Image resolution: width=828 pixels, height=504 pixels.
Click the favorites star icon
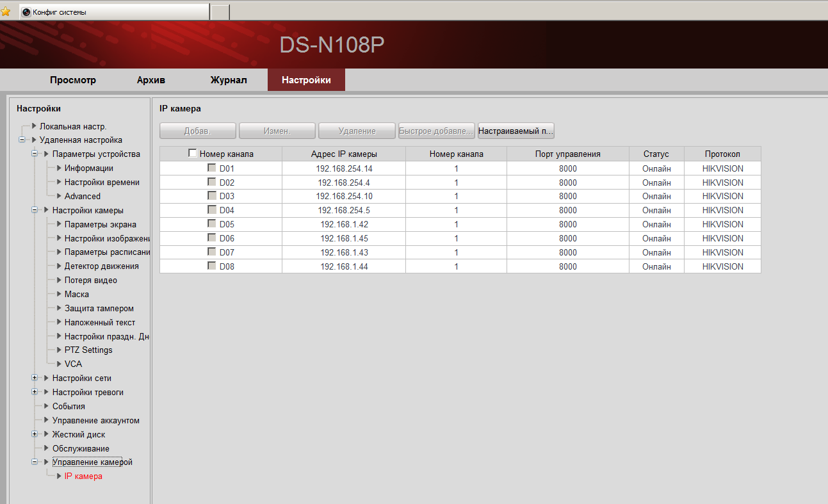(6, 12)
